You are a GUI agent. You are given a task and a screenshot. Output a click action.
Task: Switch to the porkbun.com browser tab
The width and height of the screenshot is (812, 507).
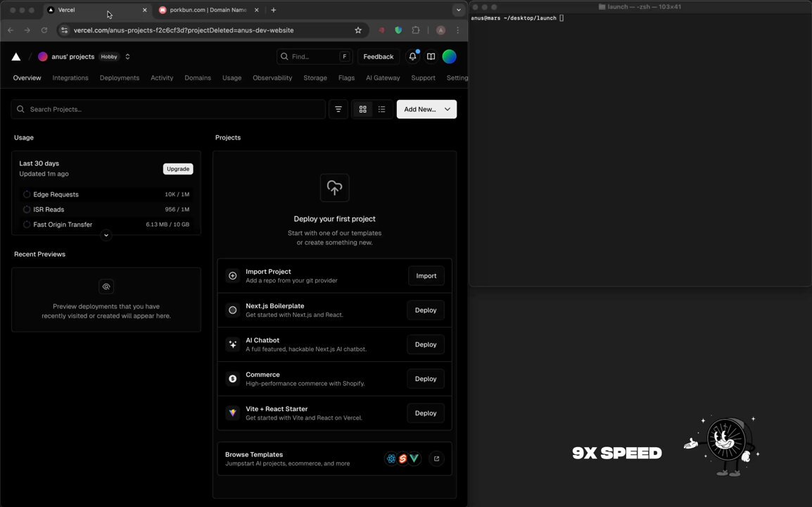tap(207, 10)
